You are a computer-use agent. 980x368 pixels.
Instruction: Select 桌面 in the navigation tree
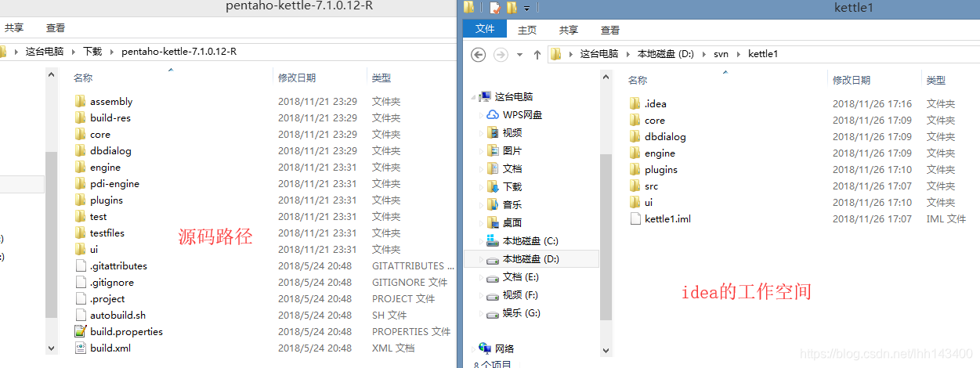click(512, 222)
